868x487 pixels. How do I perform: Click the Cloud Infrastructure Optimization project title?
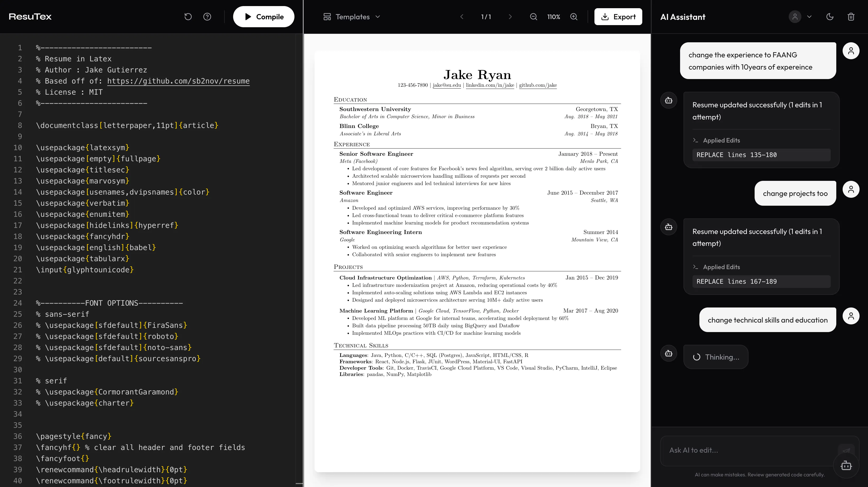[x=385, y=278]
